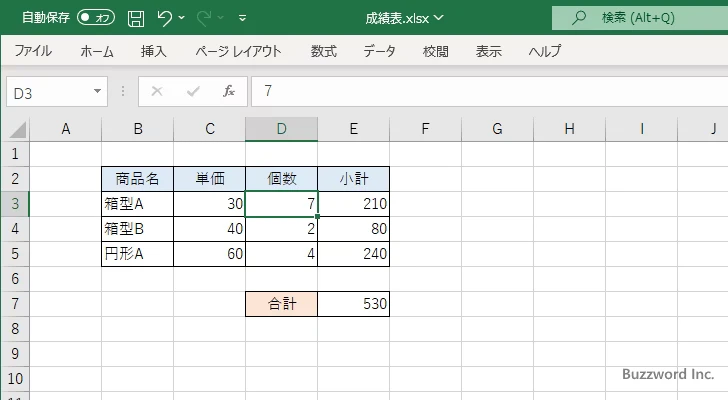Select the 個数 header cell
Viewport: 728px width, 400px height.
(281, 179)
